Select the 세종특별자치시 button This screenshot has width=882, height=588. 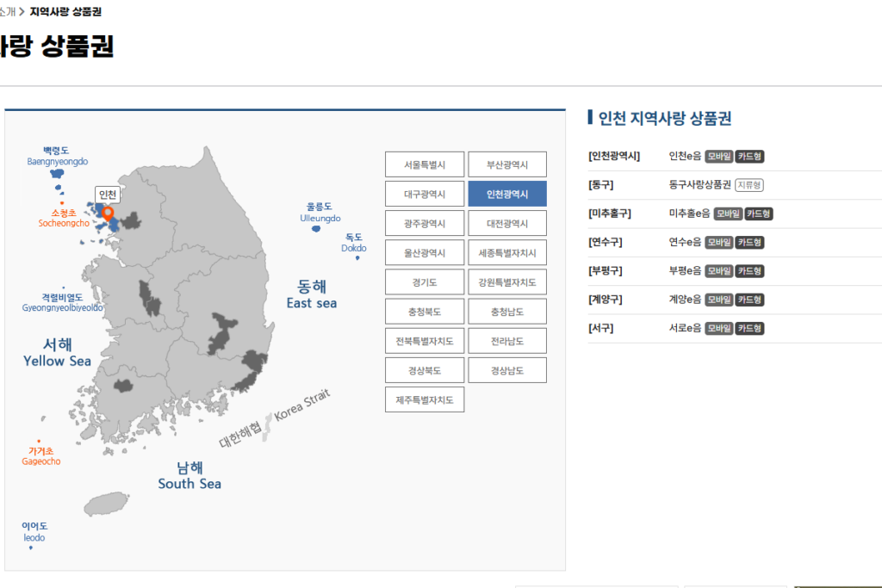(506, 252)
